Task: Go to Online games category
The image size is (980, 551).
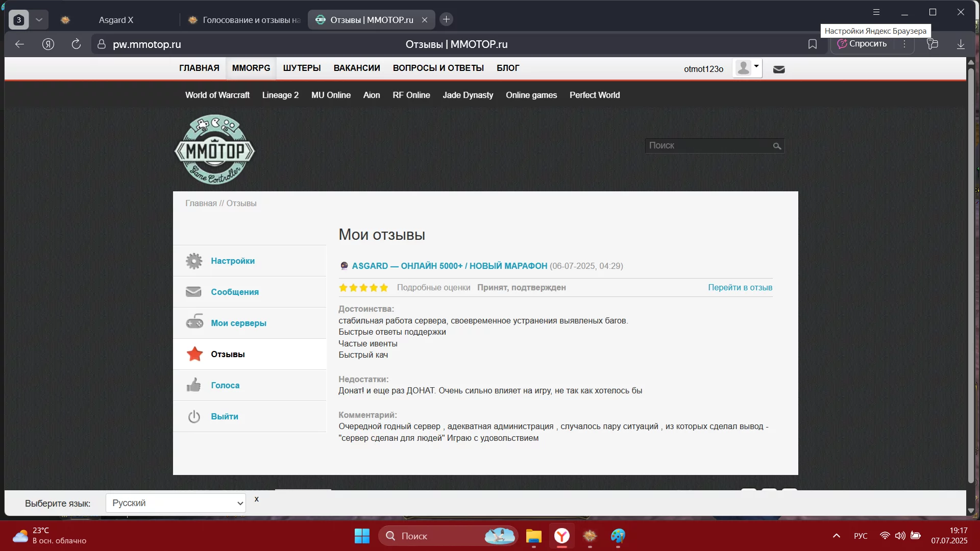Action: [x=531, y=95]
